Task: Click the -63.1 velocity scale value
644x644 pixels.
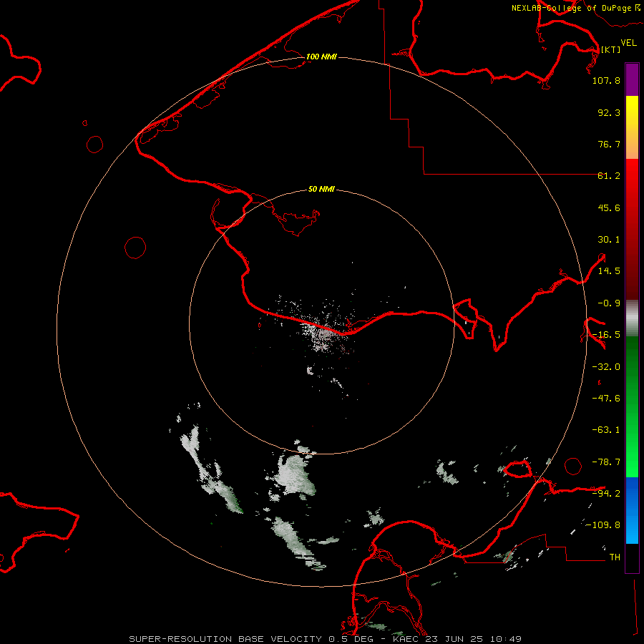Action: [x=606, y=430]
